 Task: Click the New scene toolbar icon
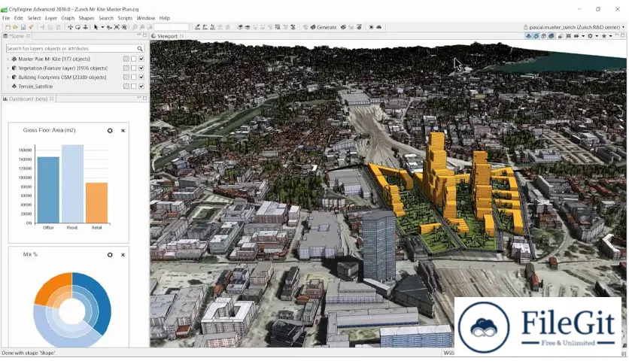pos(8,27)
